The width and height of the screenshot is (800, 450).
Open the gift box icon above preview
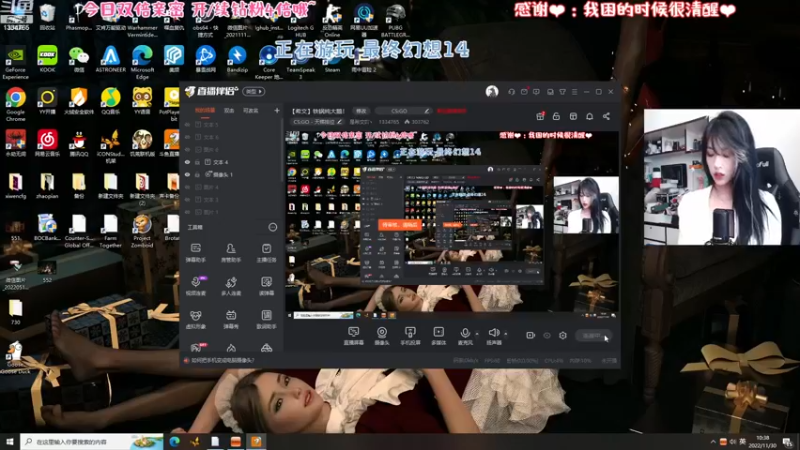tap(540, 116)
